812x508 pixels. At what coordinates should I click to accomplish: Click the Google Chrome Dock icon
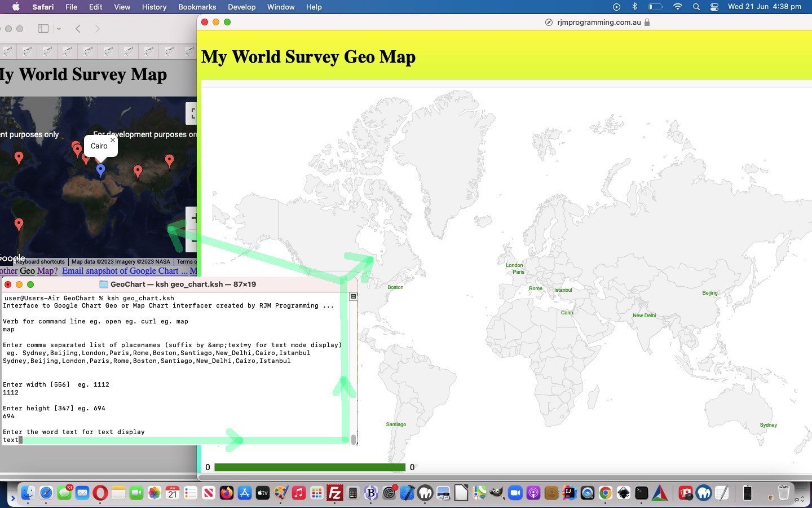(605, 493)
